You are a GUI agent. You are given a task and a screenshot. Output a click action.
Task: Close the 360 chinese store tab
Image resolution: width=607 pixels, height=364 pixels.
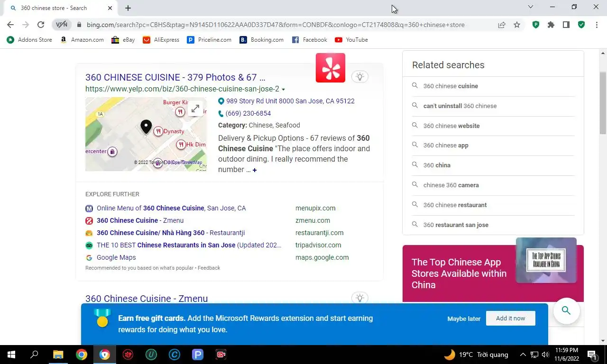(x=110, y=8)
